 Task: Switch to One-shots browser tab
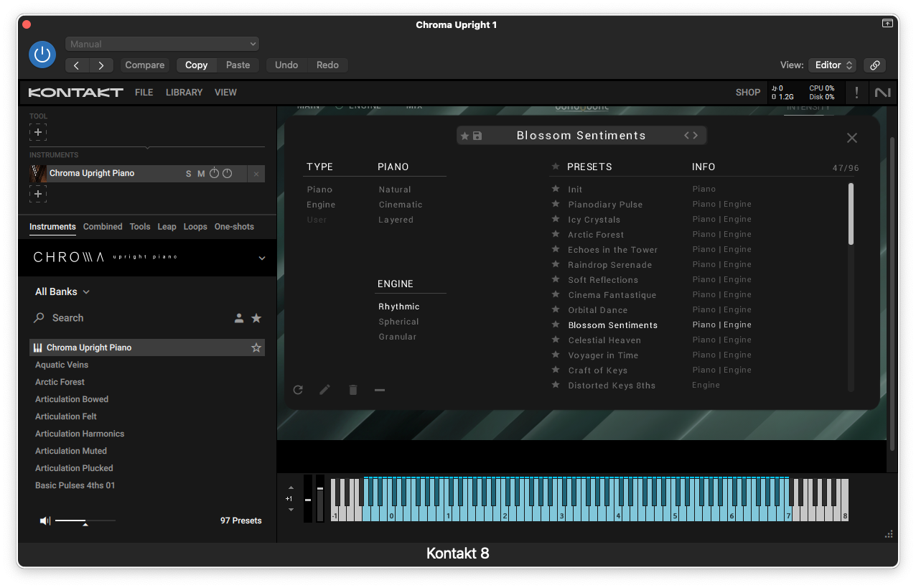click(234, 227)
